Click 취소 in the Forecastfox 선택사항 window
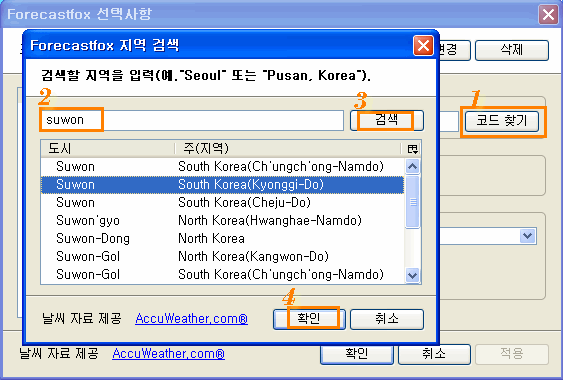The height and width of the screenshot is (380, 563). 434,354
